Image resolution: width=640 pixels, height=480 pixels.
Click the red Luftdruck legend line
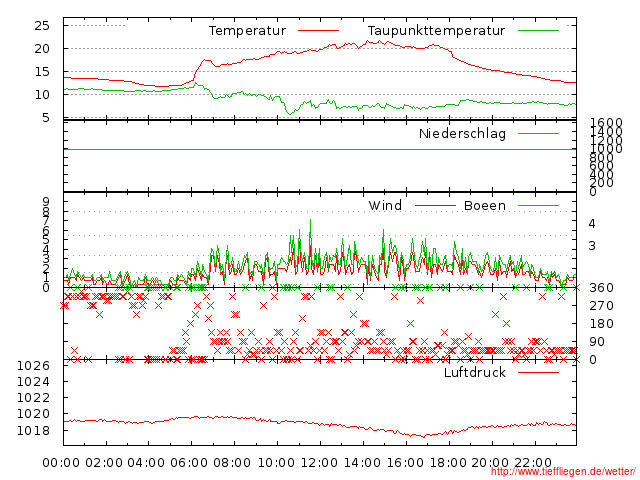pyautogui.click(x=538, y=372)
